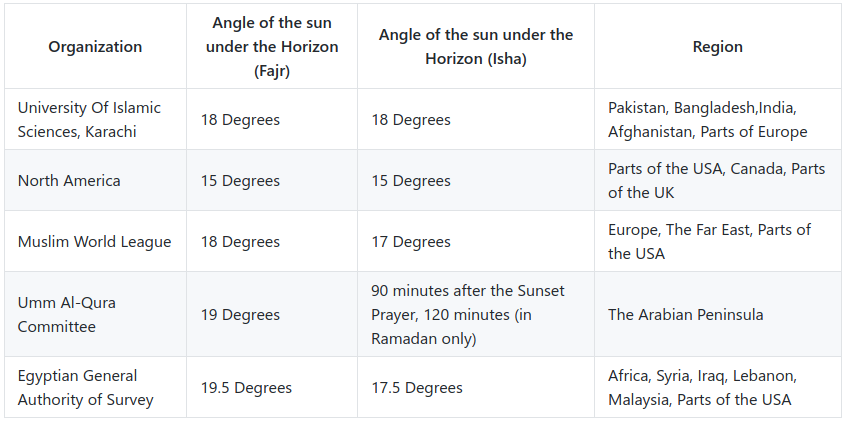Click the Pakistan, Bangladesh, India region cell
This screenshot has width=845, height=422.
tap(717, 119)
